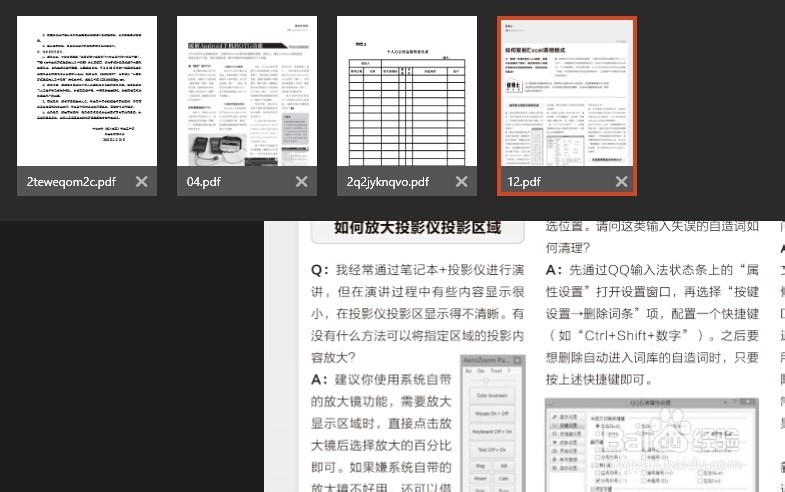Screen dimensions: 785x492
Task: Switch to the 2q2jyknqvo.pdf table thumbnail
Action: [x=407, y=91]
